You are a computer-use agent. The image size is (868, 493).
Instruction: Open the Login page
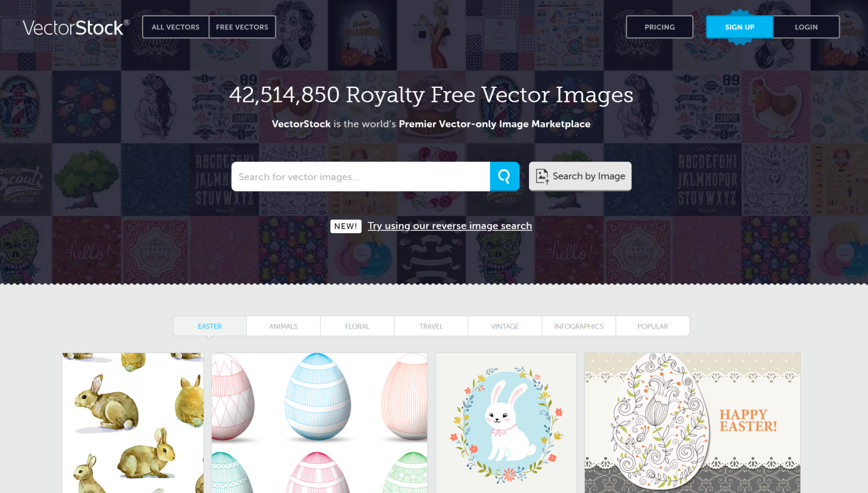click(x=806, y=27)
